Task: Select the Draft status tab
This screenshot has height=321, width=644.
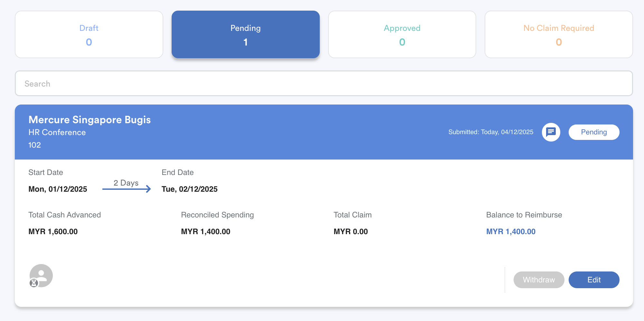Action: [x=89, y=34]
